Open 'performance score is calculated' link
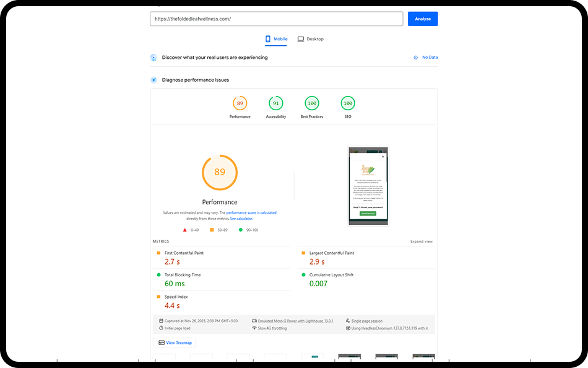This screenshot has width=588, height=368. [251, 212]
